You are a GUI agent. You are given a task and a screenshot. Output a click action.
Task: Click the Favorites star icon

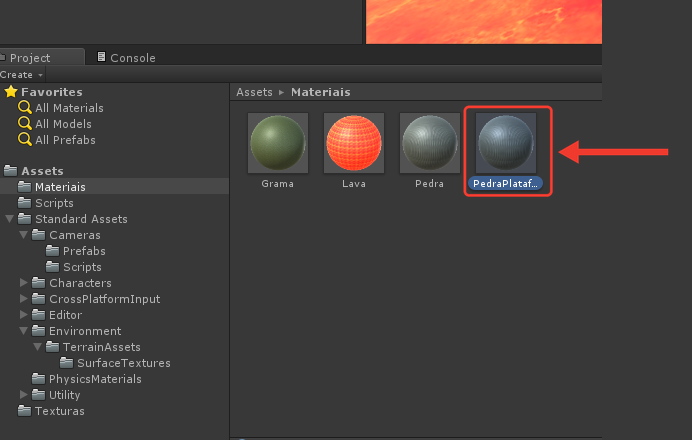tap(11, 92)
